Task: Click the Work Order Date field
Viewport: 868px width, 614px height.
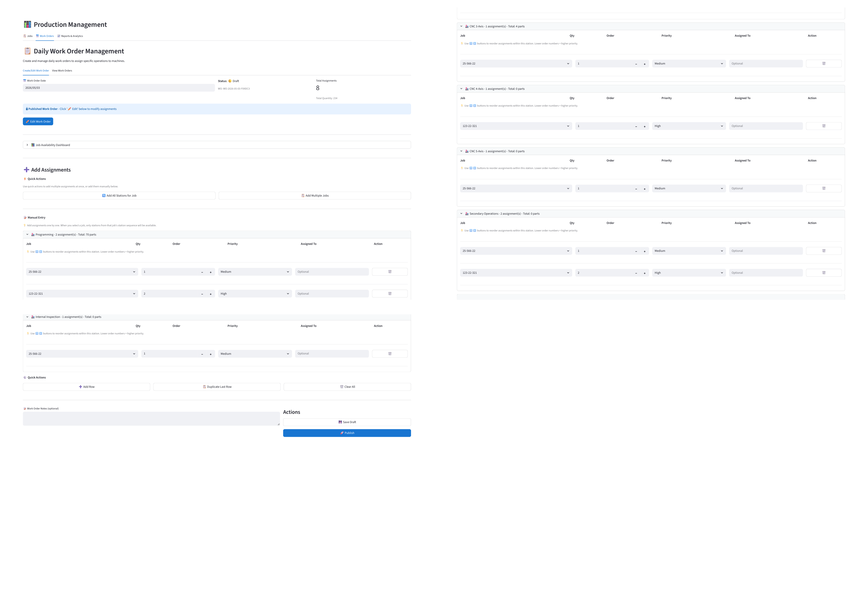Action: (x=119, y=88)
